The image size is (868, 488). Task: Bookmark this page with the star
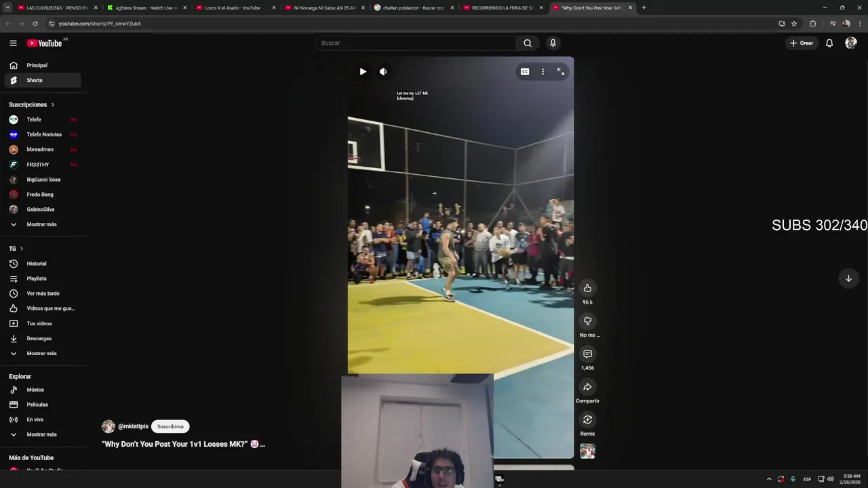794,24
